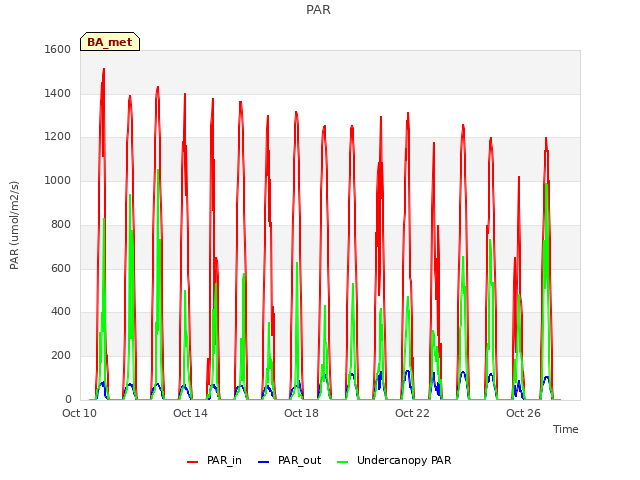
Task: Click the red PAR_in legend swatch
Action: pyautogui.click(x=192, y=462)
